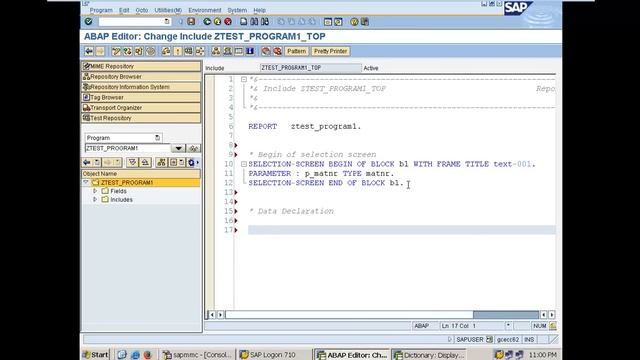Viewport: 640px width, 360px height.
Task: Open the Goto menu
Action: coord(142,10)
